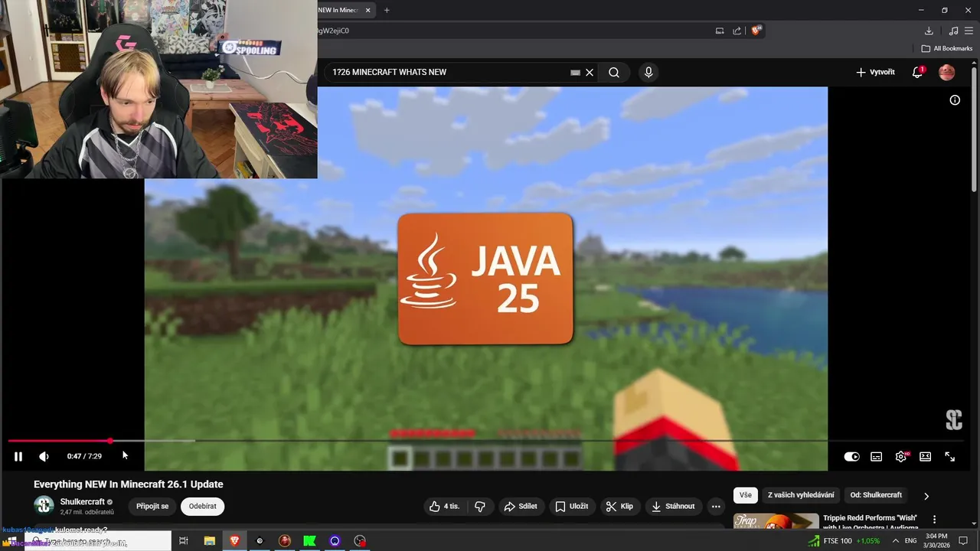980x551 pixels.
Task: Open Task View on the taskbar
Action: pyautogui.click(x=184, y=541)
